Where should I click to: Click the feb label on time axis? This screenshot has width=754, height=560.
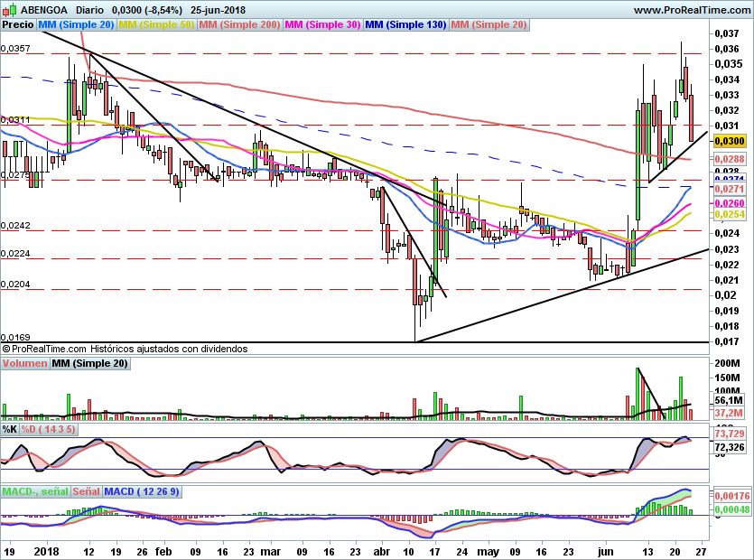(x=163, y=551)
